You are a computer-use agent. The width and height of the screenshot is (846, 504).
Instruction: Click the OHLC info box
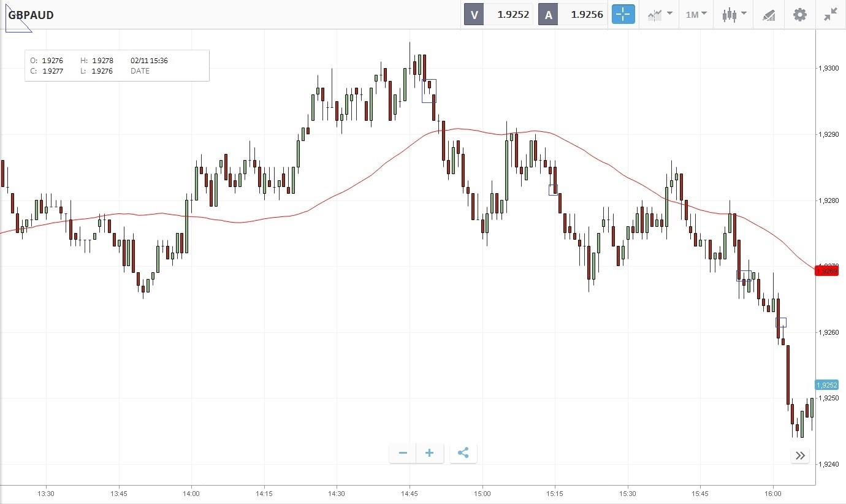(116, 66)
